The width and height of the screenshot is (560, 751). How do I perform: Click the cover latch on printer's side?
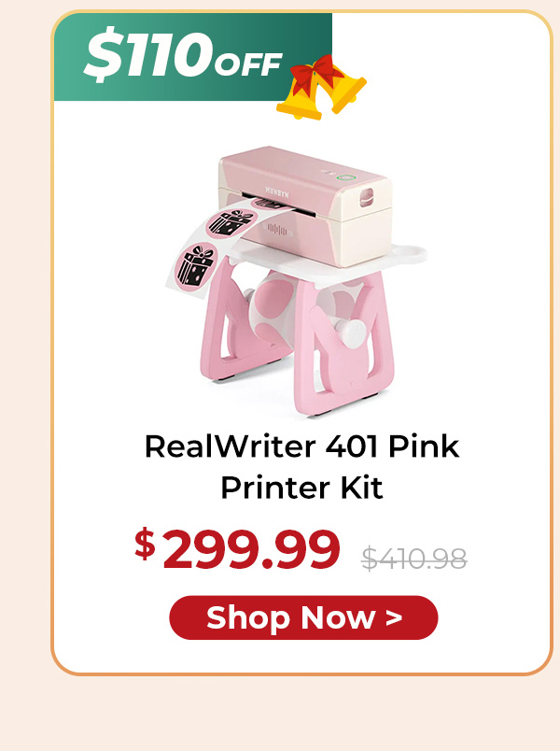tap(366, 197)
